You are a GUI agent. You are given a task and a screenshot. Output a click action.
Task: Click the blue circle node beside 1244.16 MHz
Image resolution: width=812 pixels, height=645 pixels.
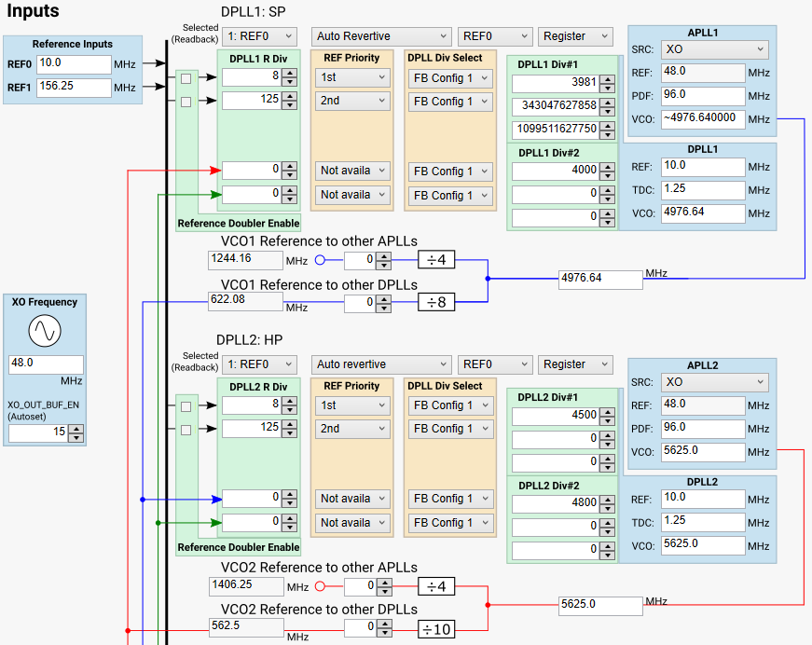click(320, 260)
